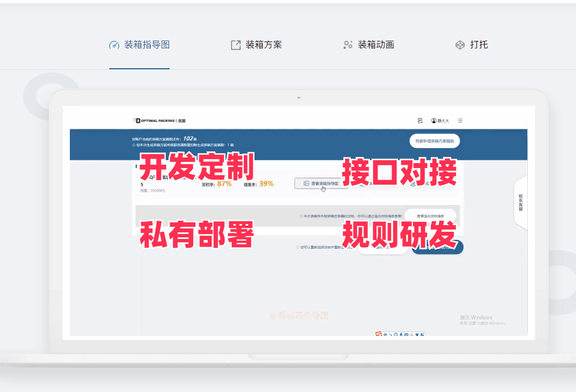Screen dimensions: 576x392
Task: Click the user avatar icon 静大大
Action: tap(434, 120)
